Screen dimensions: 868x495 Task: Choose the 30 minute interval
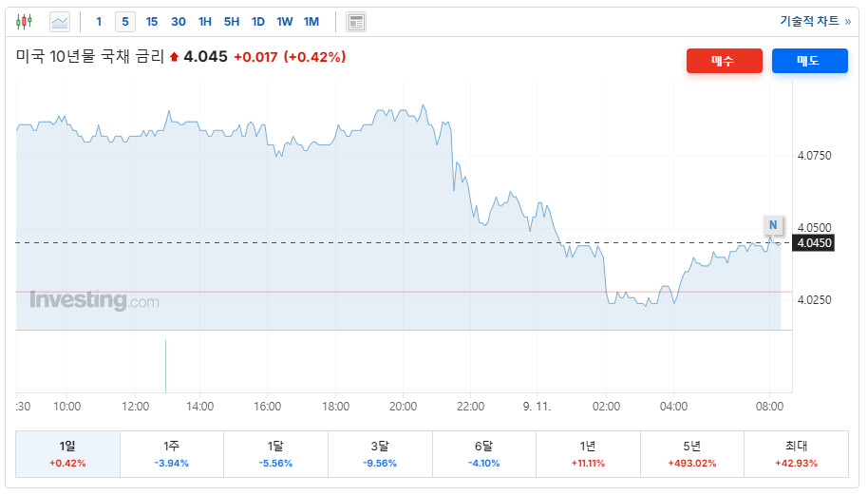(179, 21)
